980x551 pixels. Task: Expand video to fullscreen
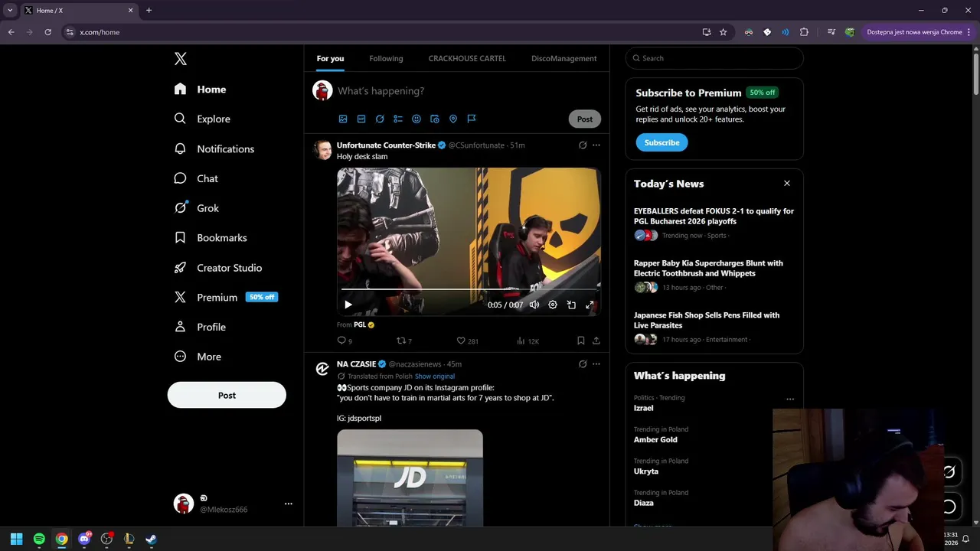pyautogui.click(x=590, y=305)
